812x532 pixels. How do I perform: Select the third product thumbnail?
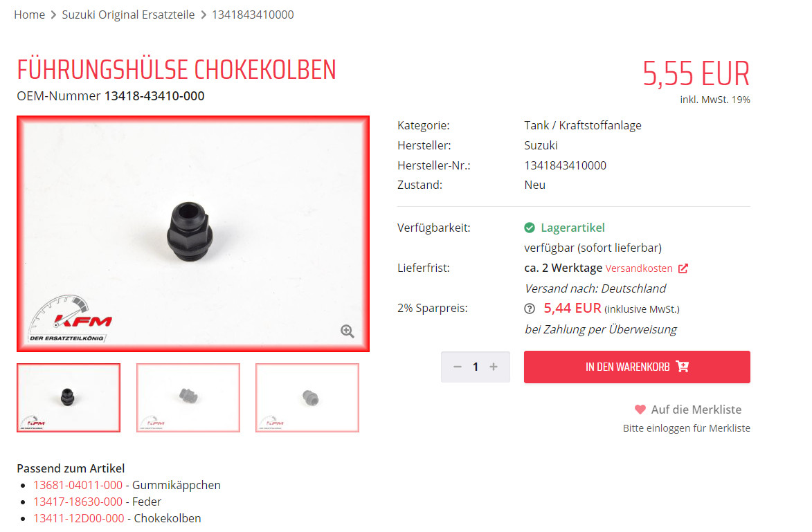(x=307, y=398)
